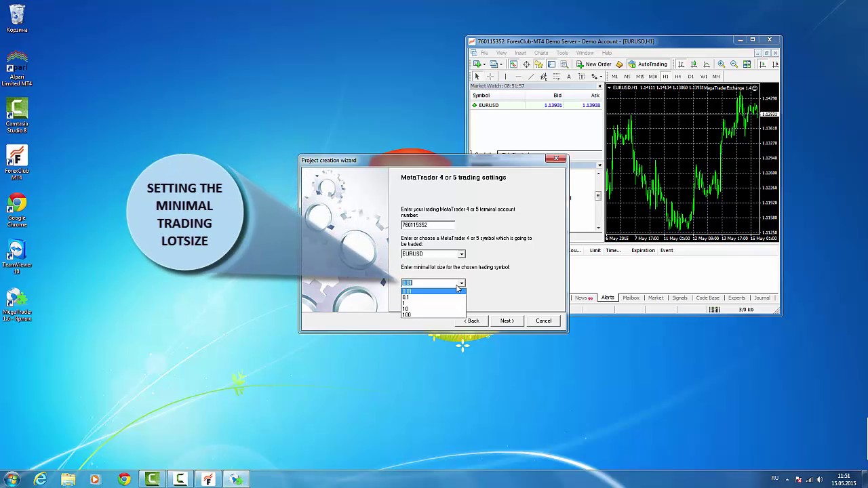Image resolution: width=868 pixels, height=488 pixels.
Task: Toggle the AutoTrading button
Action: pyautogui.click(x=648, y=64)
